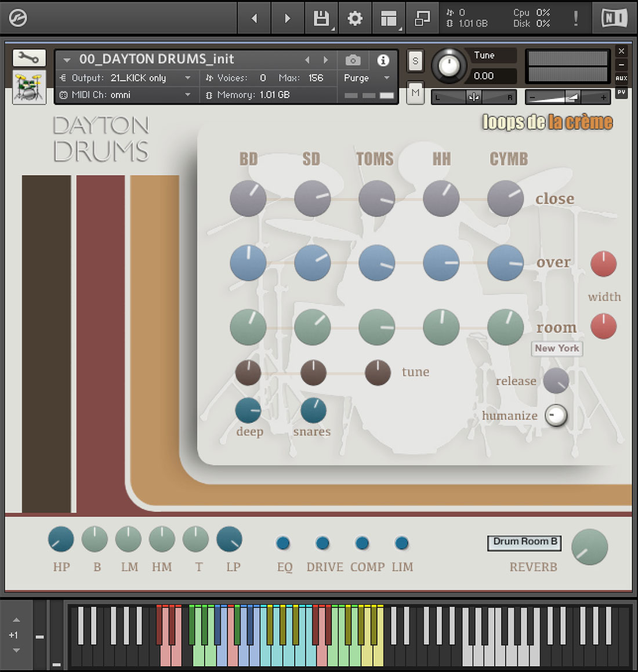
Task: Open the options gear icon
Action: pyautogui.click(x=354, y=18)
